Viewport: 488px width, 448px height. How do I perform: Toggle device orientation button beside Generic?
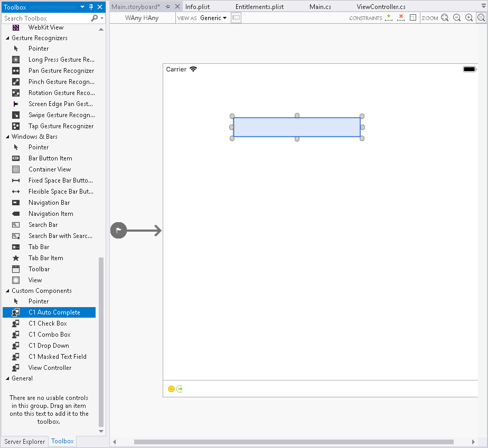pos(236,18)
